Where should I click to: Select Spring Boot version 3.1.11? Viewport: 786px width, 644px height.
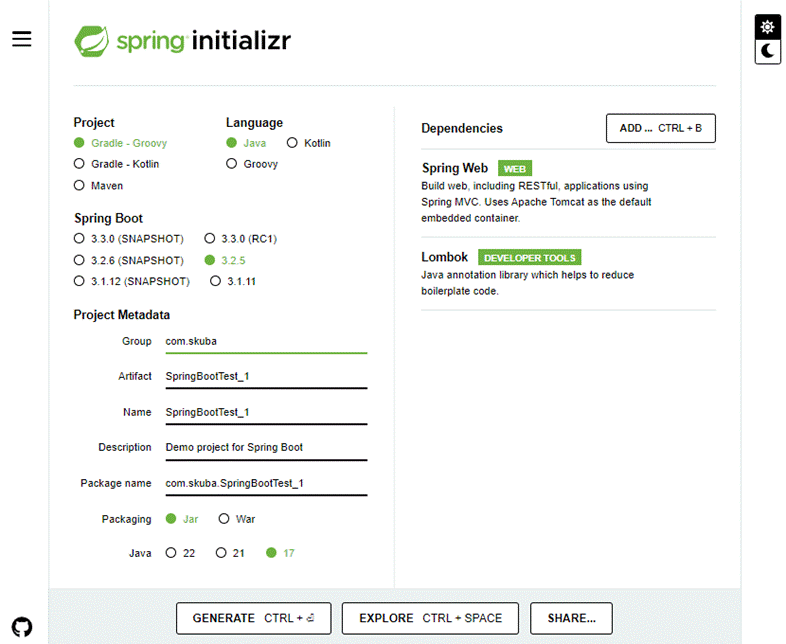click(233, 281)
